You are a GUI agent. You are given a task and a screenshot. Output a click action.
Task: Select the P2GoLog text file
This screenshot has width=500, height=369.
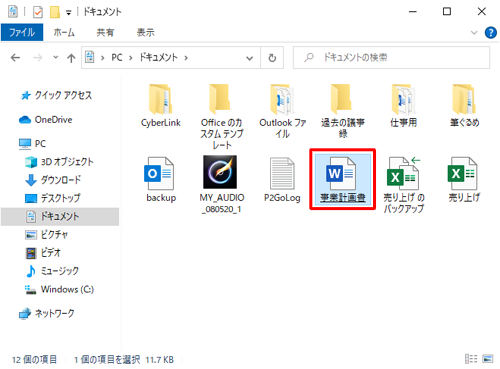pyautogui.click(x=282, y=180)
